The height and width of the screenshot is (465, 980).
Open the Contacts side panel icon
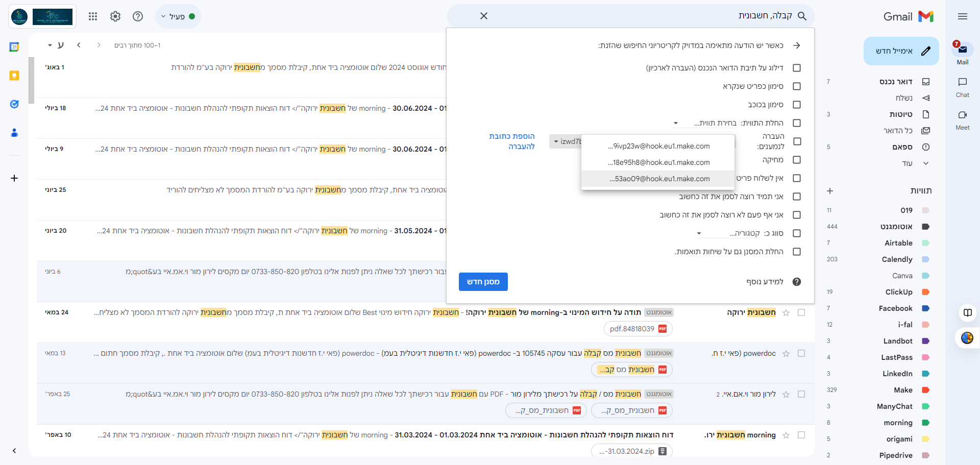(14, 133)
